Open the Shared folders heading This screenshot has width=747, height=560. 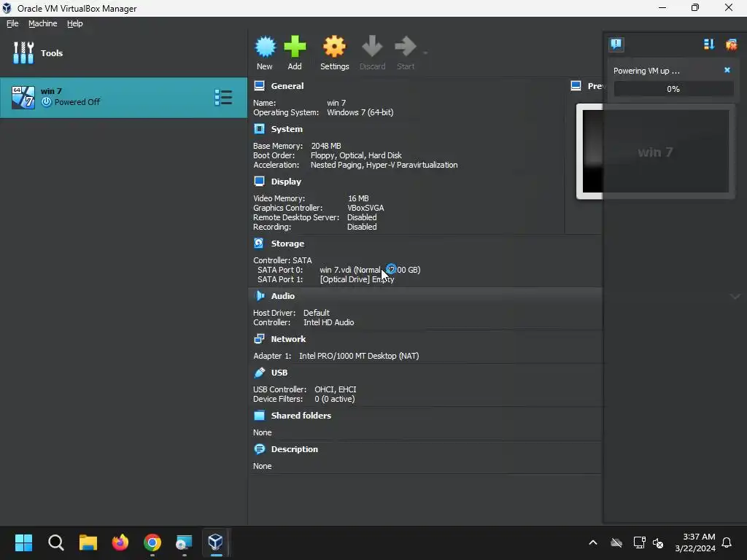coord(301,415)
